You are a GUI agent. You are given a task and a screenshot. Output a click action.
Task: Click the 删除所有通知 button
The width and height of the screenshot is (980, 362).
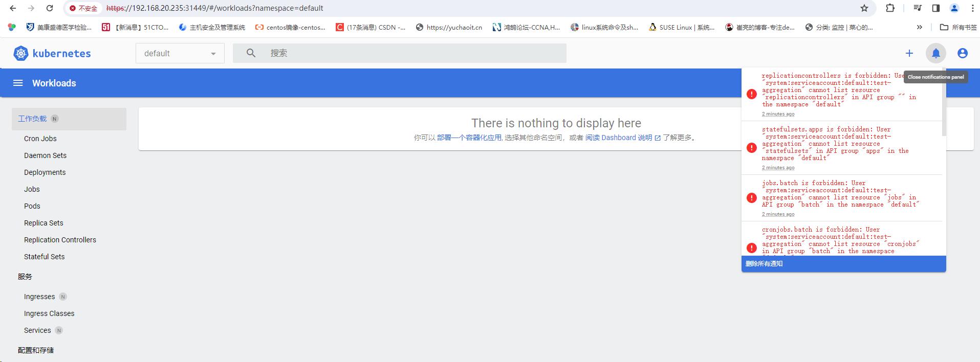pyautogui.click(x=843, y=264)
